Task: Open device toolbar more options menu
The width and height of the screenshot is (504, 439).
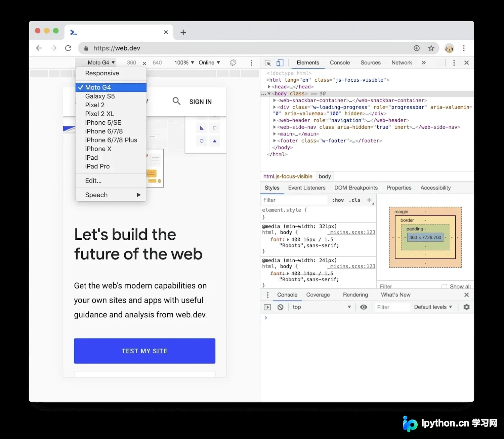Action: pos(251,63)
